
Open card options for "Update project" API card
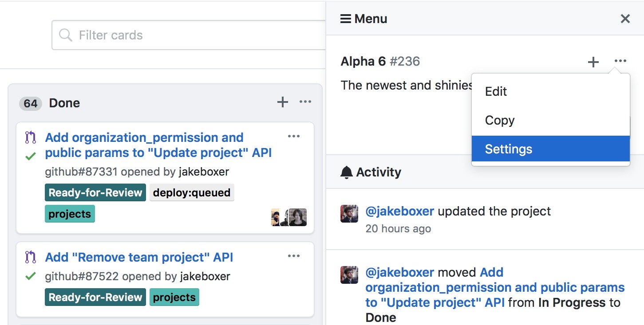point(294,136)
